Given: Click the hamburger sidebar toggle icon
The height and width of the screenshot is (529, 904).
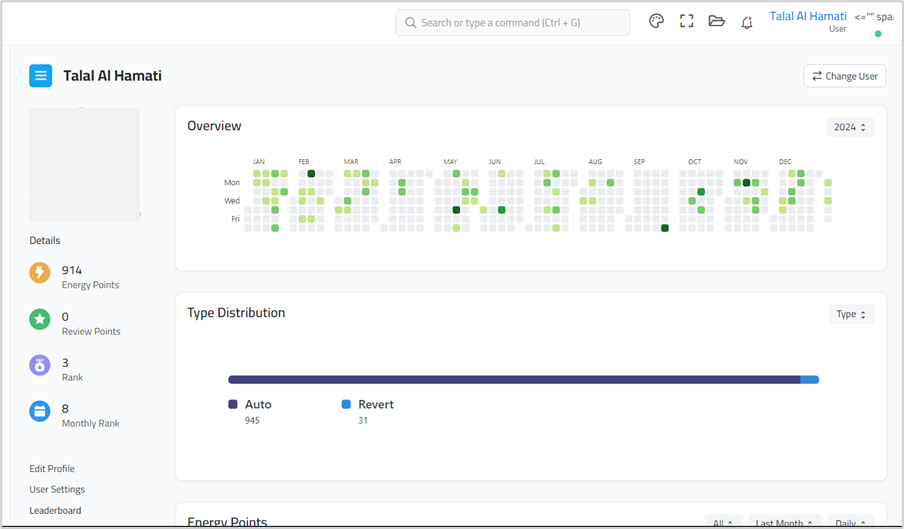Looking at the screenshot, I should pos(40,76).
